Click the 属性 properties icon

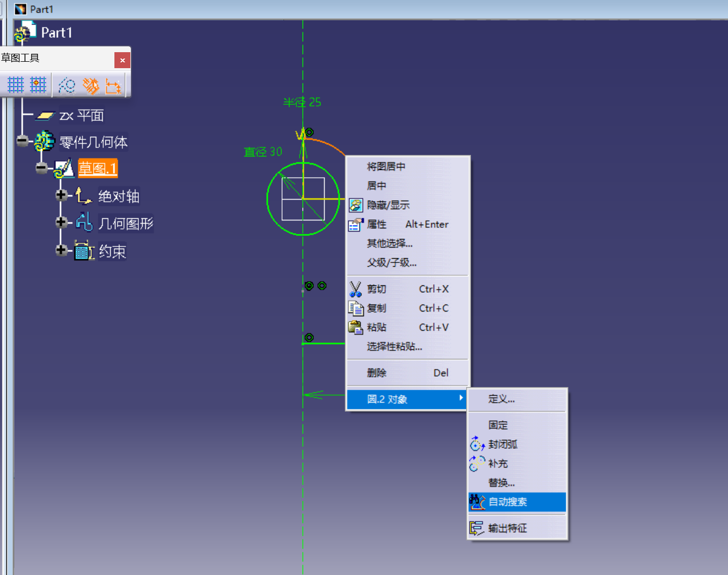click(355, 224)
